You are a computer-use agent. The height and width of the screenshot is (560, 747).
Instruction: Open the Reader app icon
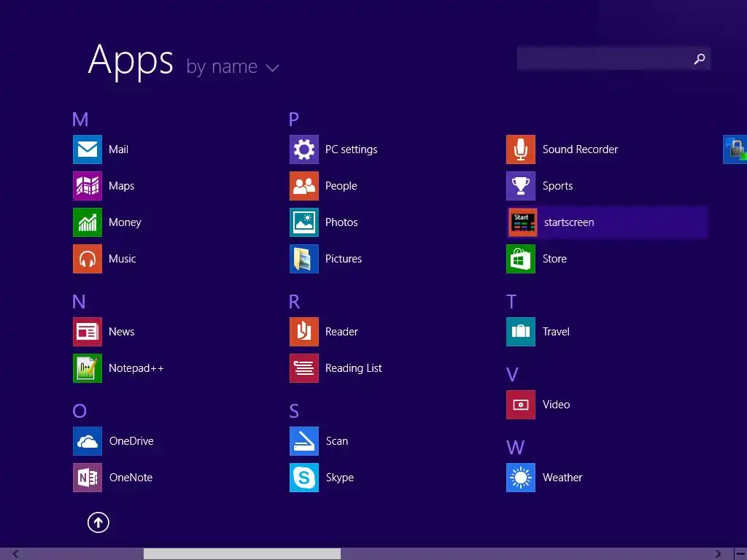click(x=304, y=332)
